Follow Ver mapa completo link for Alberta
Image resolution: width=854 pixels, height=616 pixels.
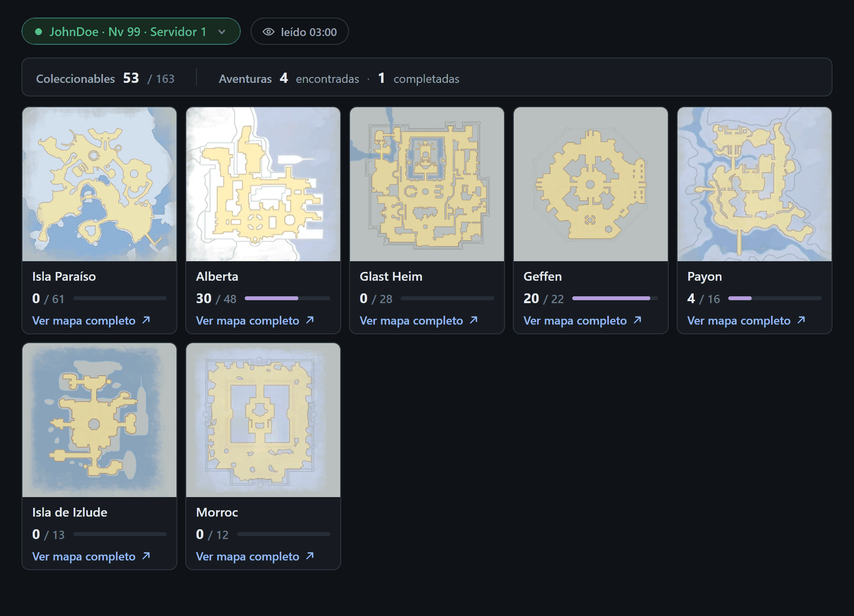255,321
